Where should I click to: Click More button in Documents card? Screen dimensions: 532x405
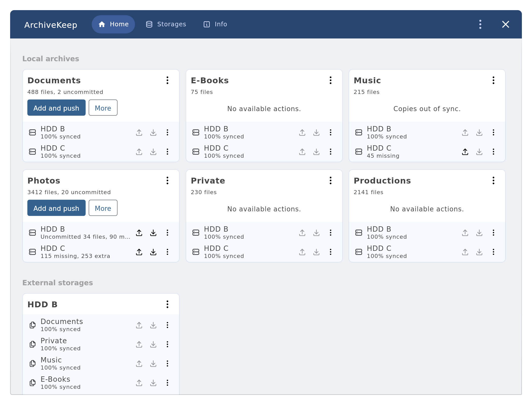pyautogui.click(x=103, y=108)
